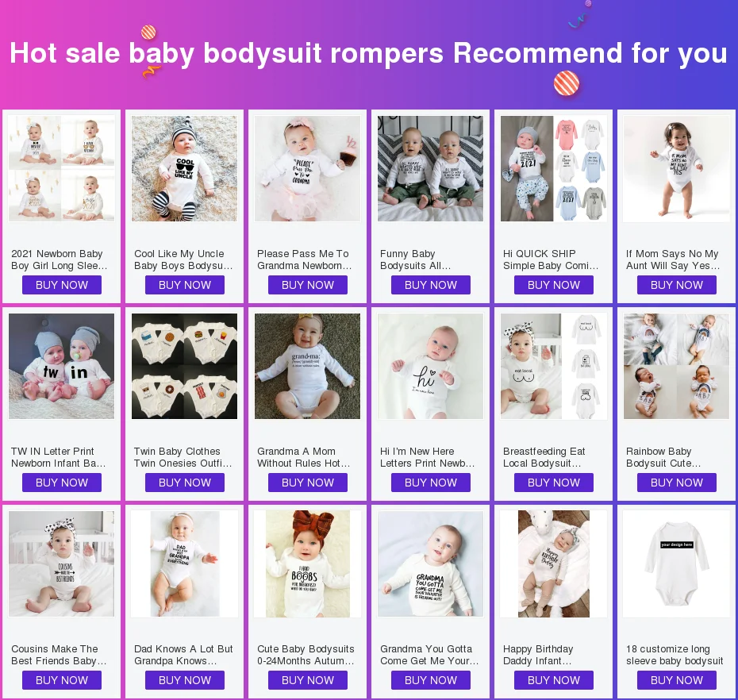Click BUY NOW under Grandma You Gotta Come
This screenshot has height=700, width=738.
431,681
